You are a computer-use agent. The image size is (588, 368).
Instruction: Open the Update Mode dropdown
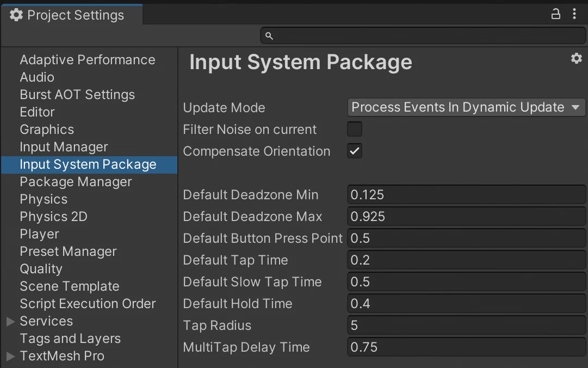[x=466, y=108]
